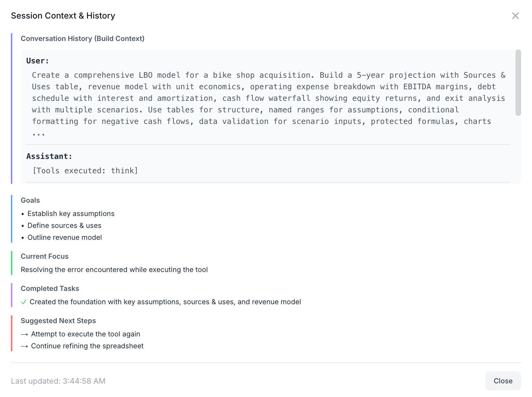532x397 pixels.
Task: Click the 'Goals' section heading
Action: pos(30,200)
